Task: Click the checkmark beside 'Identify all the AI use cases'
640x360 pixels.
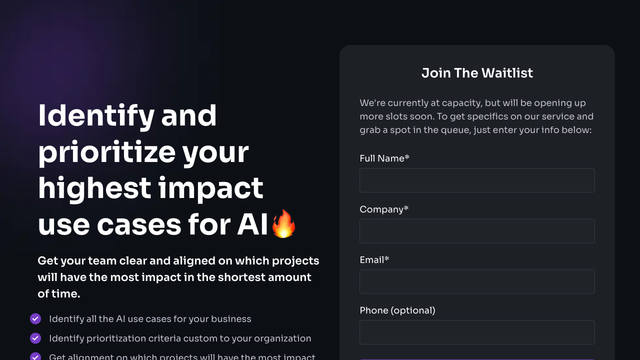Action: pyautogui.click(x=36, y=319)
